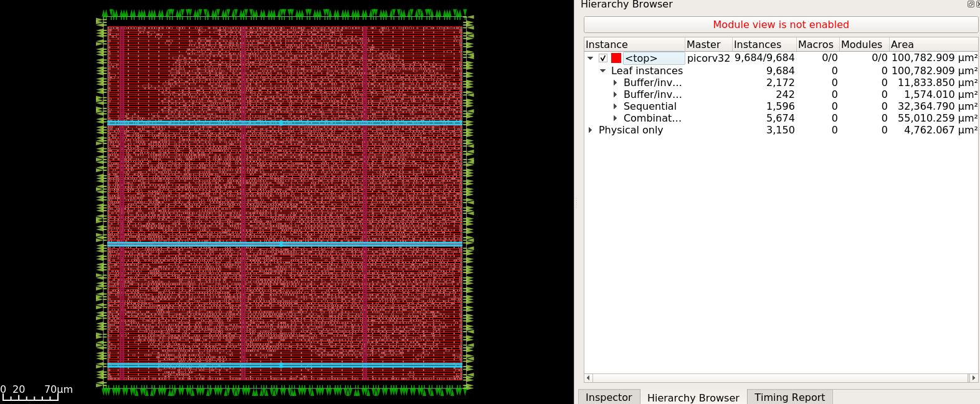The width and height of the screenshot is (980, 404).
Task: Expand the Buffer/inv... row with 242 instances
Action: (x=615, y=95)
